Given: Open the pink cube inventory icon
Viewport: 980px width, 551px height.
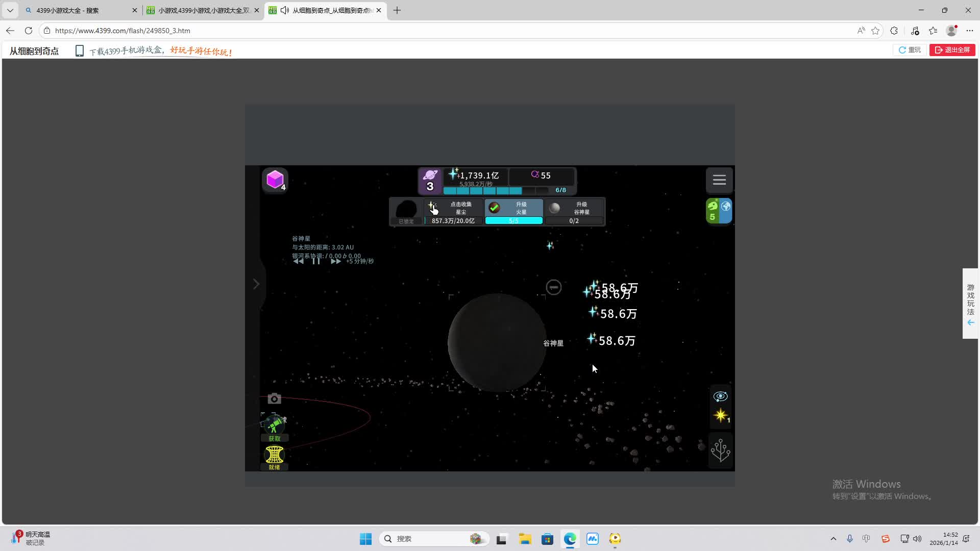Looking at the screenshot, I should pyautogui.click(x=275, y=180).
